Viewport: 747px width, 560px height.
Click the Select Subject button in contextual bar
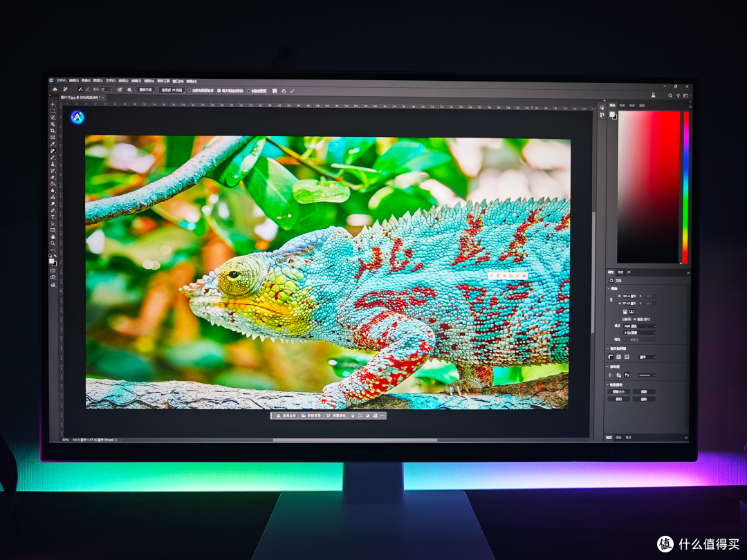(x=286, y=416)
